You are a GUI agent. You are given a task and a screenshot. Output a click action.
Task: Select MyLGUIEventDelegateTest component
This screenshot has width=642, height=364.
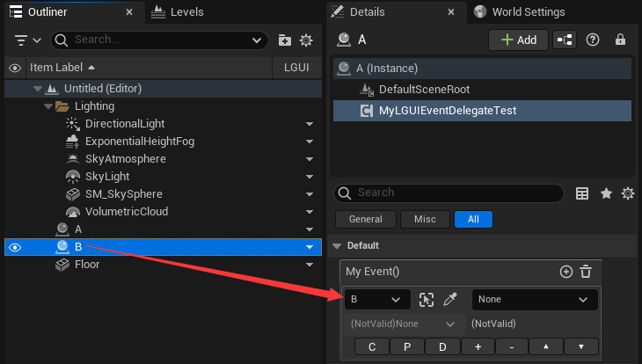coord(447,111)
